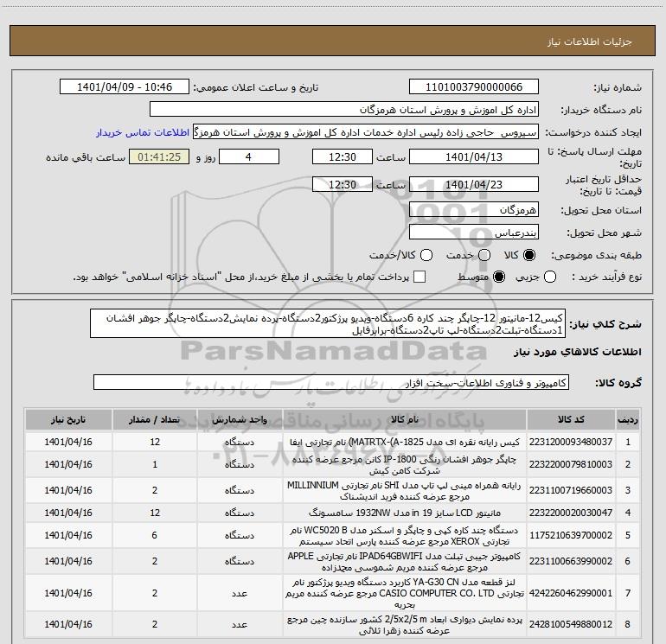This screenshot has height=644, width=666.
Task: Click the general need description text box
Action: [328, 324]
